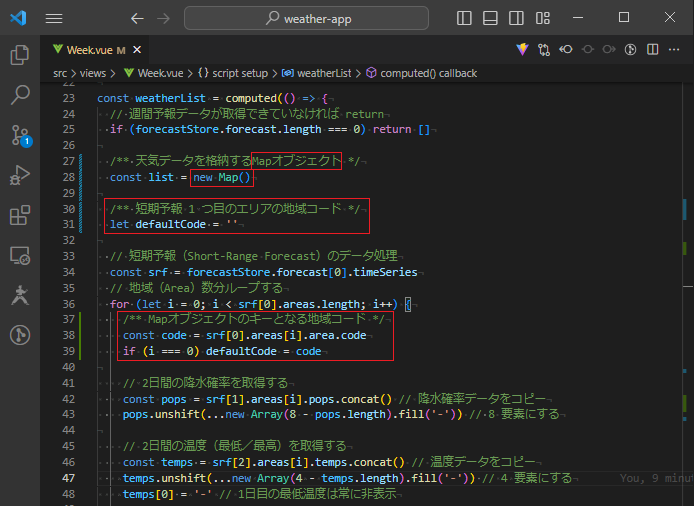
Task: Open the hamburger application menu
Action: (54, 18)
